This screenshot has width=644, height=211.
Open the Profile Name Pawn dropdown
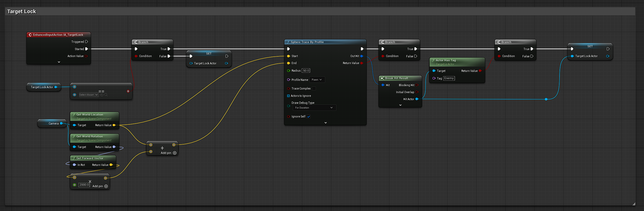pos(317,80)
